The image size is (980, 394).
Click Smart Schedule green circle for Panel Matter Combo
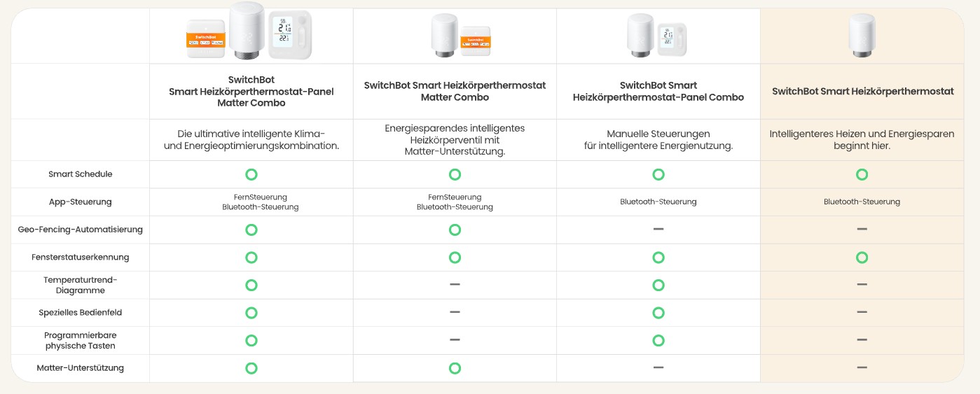coord(251,174)
